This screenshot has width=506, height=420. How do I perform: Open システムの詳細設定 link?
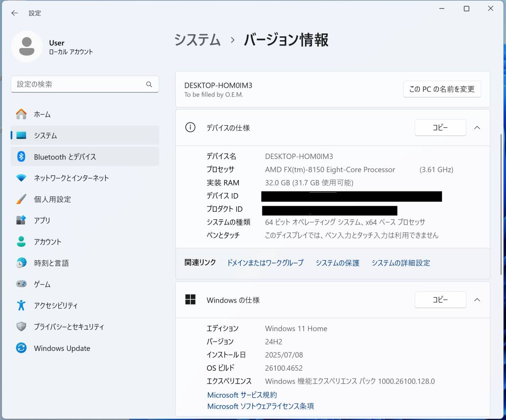pos(401,263)
